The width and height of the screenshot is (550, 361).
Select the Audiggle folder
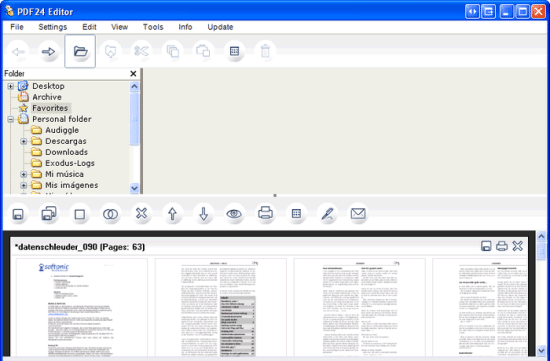62,130
